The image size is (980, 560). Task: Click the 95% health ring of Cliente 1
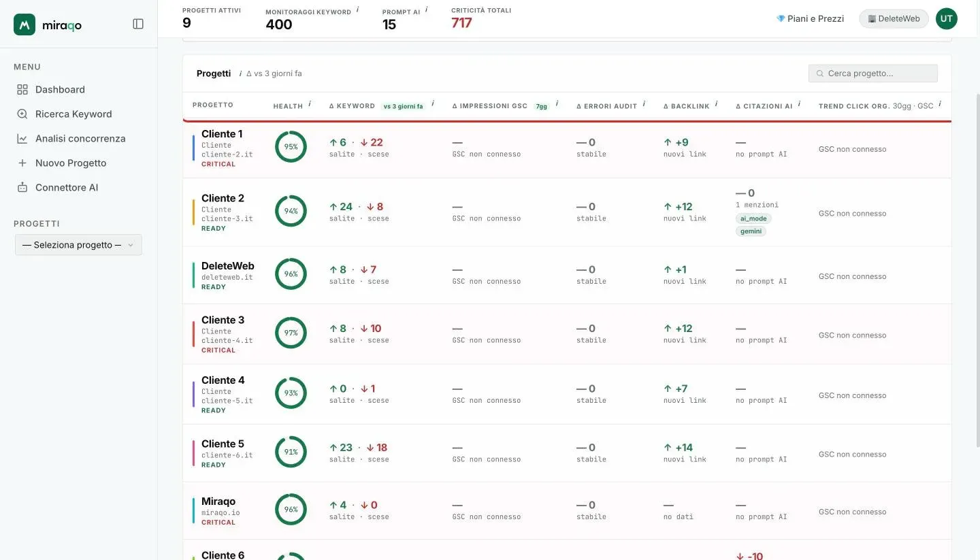(x=291, y=146)
